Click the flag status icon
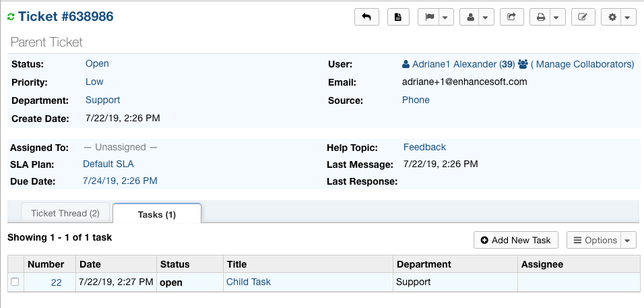The image size is (644, 308). point(429,17)
